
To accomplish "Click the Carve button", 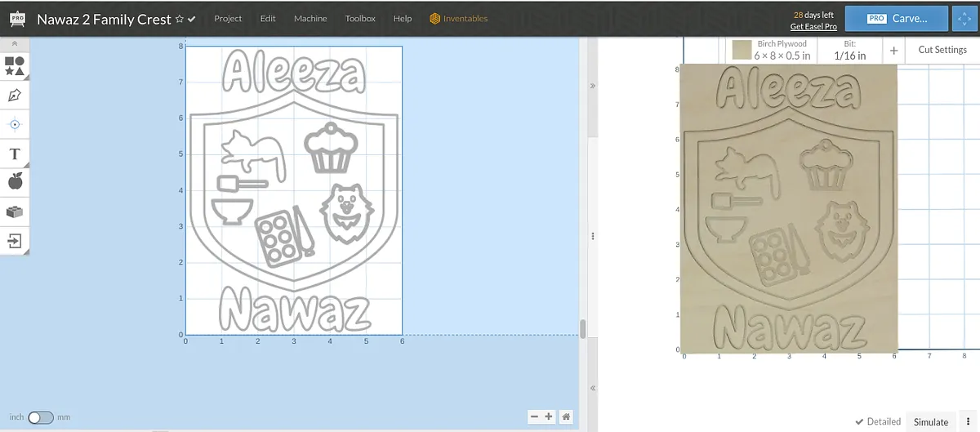I will tap(898, 18).
